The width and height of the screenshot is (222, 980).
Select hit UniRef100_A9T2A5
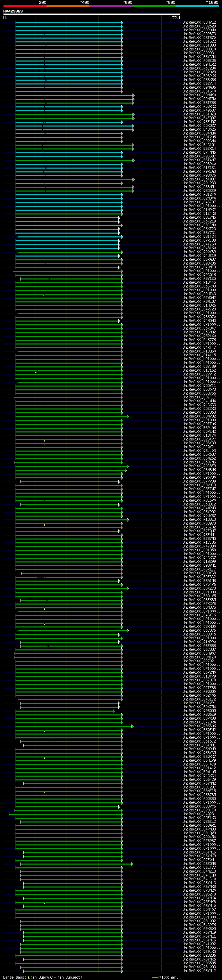point(199,137)
